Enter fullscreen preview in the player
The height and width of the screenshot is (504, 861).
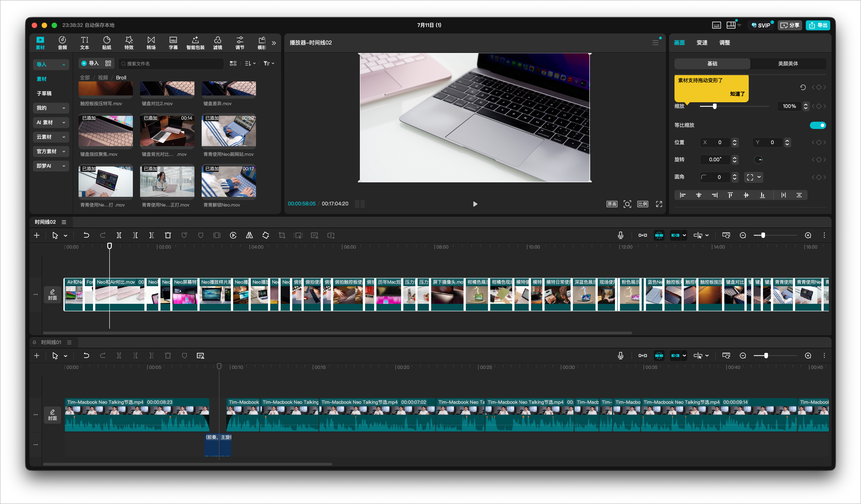click(x=659, y=204)
